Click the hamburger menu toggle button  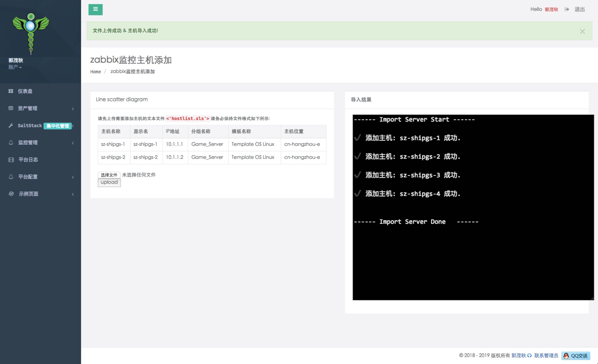(95, 9)
